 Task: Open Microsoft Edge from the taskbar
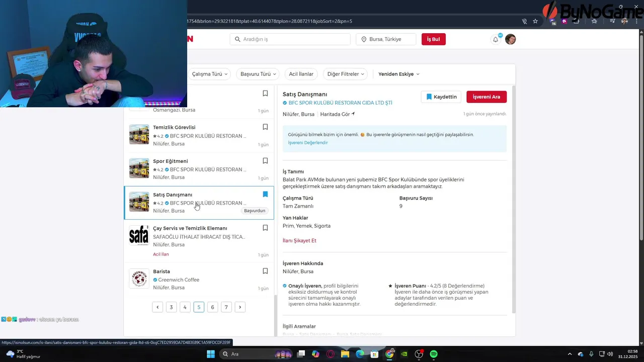pyautogui.click(x=360, y=354)
